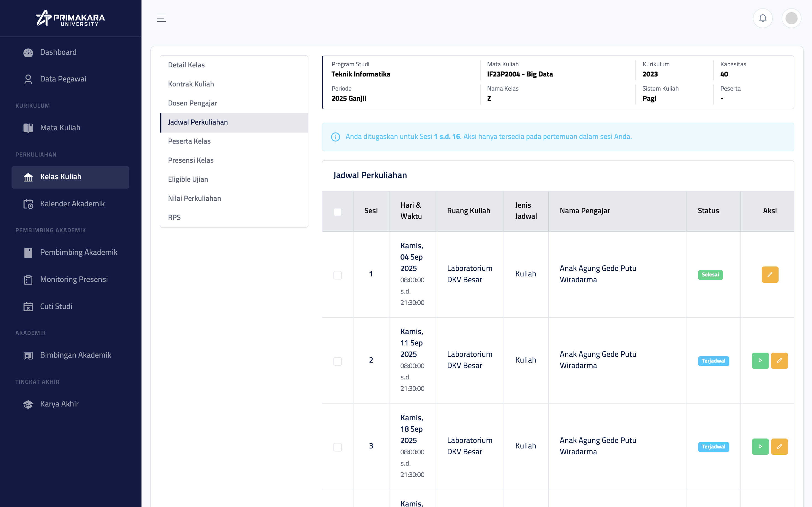812x507 pixels.
Task: Open the Peserta Kelas tab
Action: click(234, 141)
